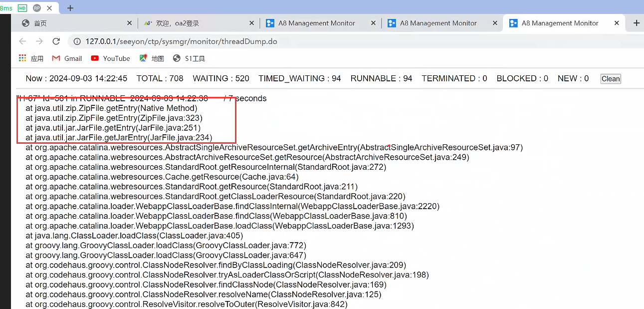
Task: Click the StandardRoot.getResource(StandardRoot.java:211) line
Action: (x=192, y=187)
